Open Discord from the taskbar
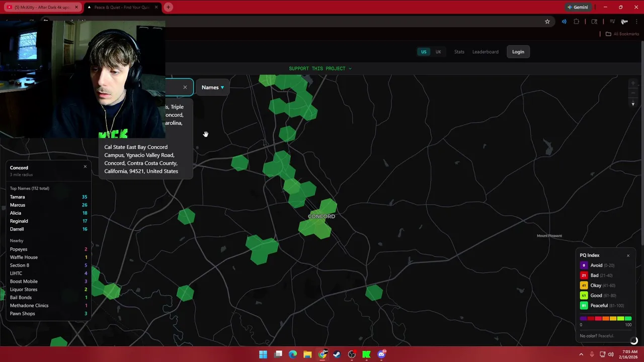644x362 pixels. pyautogui.click(x=381, y=354)
